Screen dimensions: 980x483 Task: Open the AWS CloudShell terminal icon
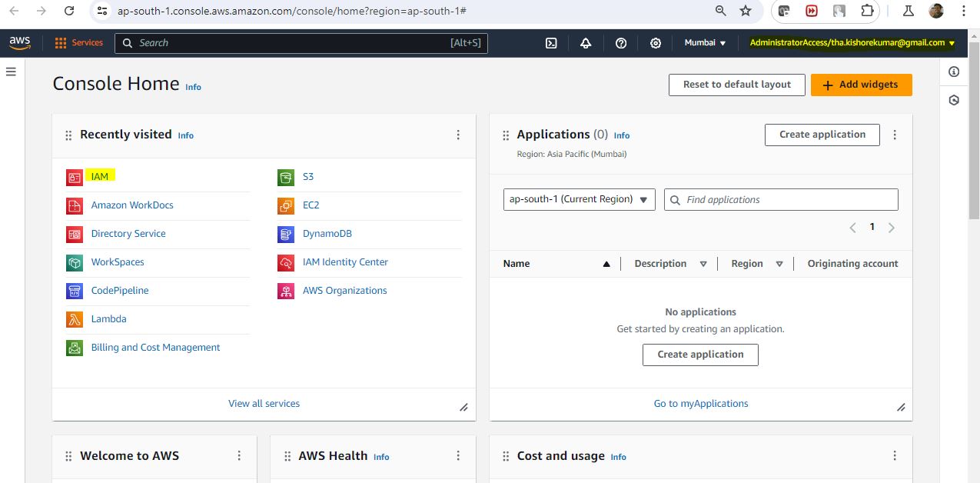coord(551,43)
